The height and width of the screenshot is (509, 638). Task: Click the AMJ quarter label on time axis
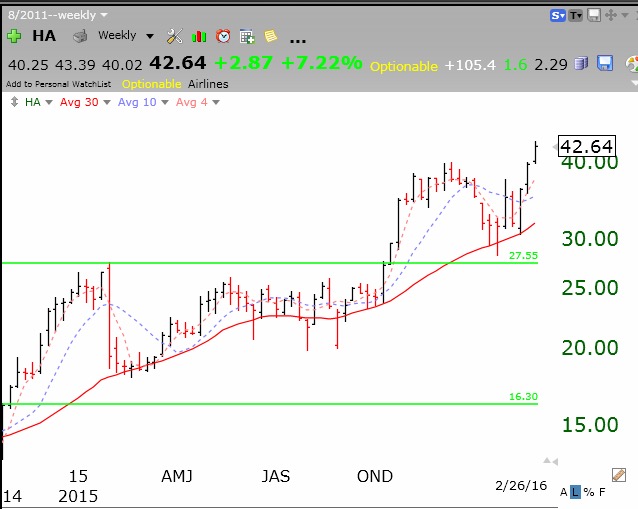tap(177, 476)
